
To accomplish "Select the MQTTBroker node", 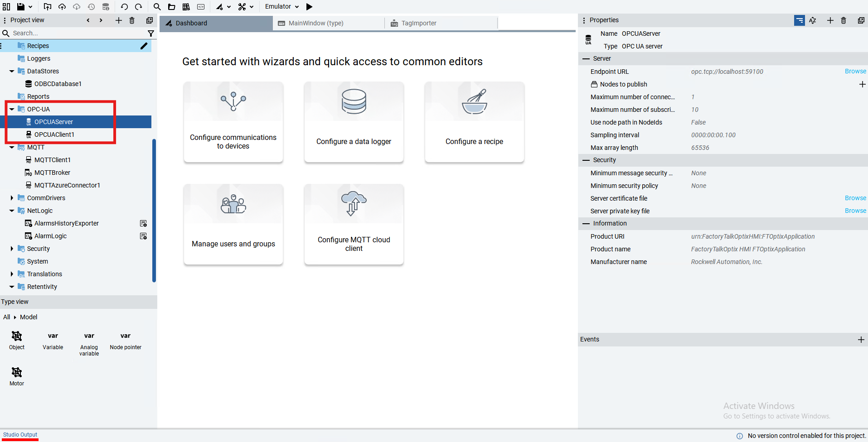I will [x=52, y=173].
